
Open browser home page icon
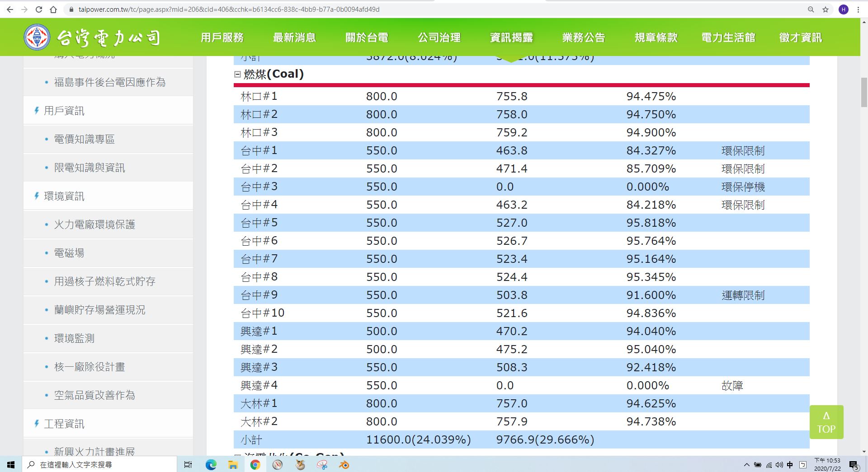tap(53, 9)
